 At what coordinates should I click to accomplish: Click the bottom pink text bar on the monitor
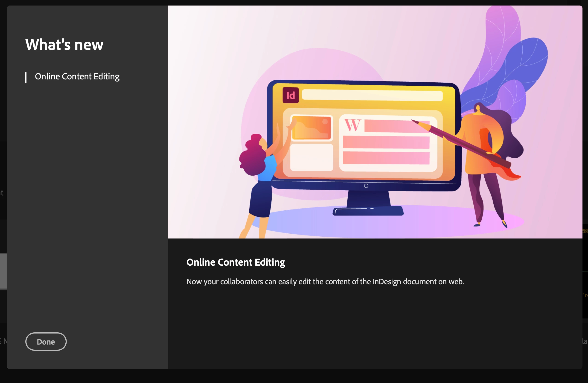(x=386, y=158)
